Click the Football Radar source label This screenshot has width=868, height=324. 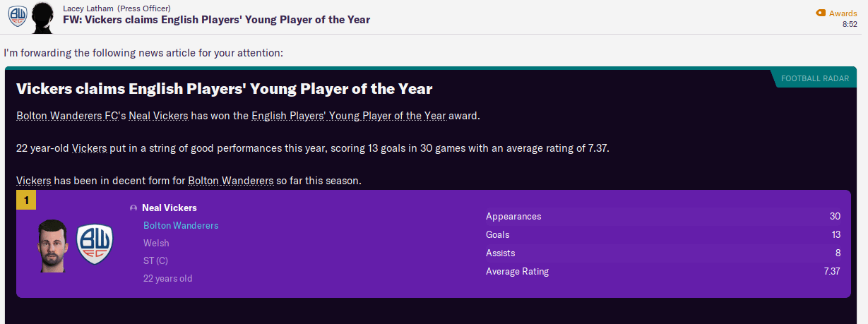816,80
